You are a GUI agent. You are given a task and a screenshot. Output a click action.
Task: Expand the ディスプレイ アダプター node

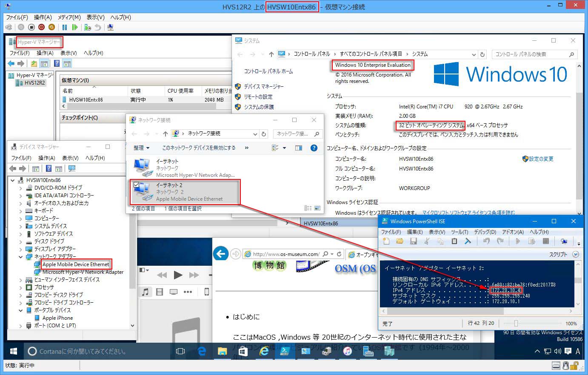click(20, 249)
